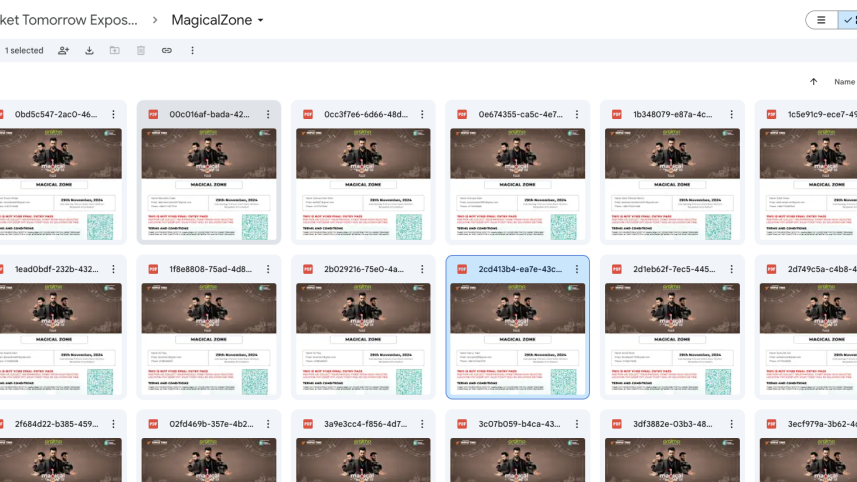This screenshot has height=482, width=857.
Task: Open the Name sort options
Action: click(x=844, y=81)
